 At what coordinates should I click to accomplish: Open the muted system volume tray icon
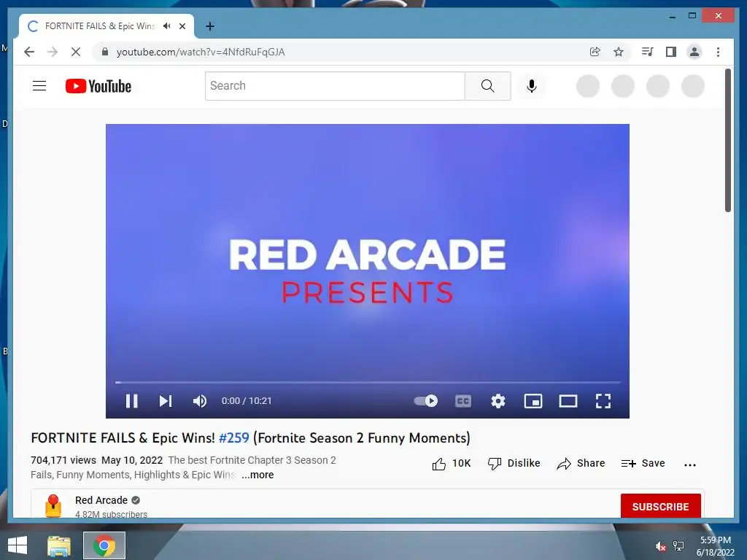point(660,546)
